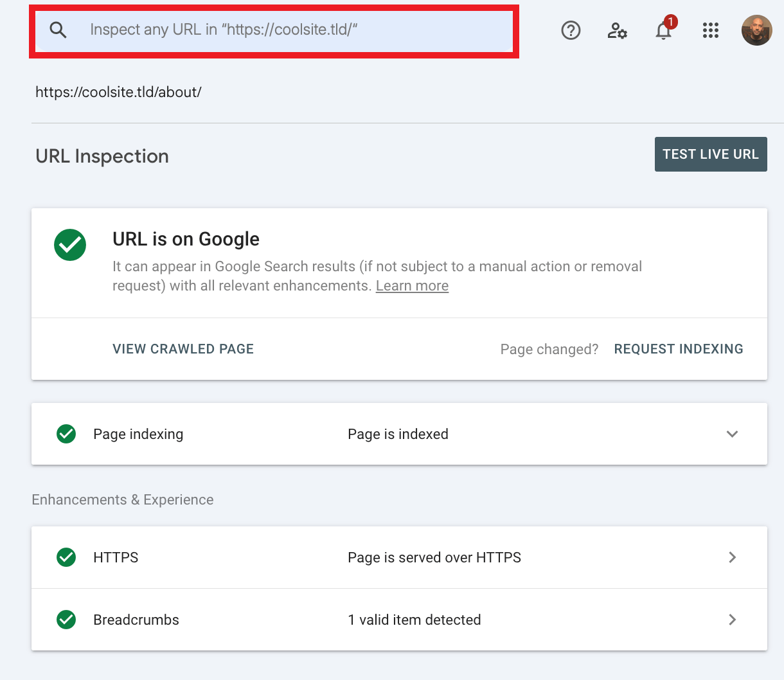Screen dimensions: 784x680
Task: Open the HTTPS details chevron
Action: [732, 557]
